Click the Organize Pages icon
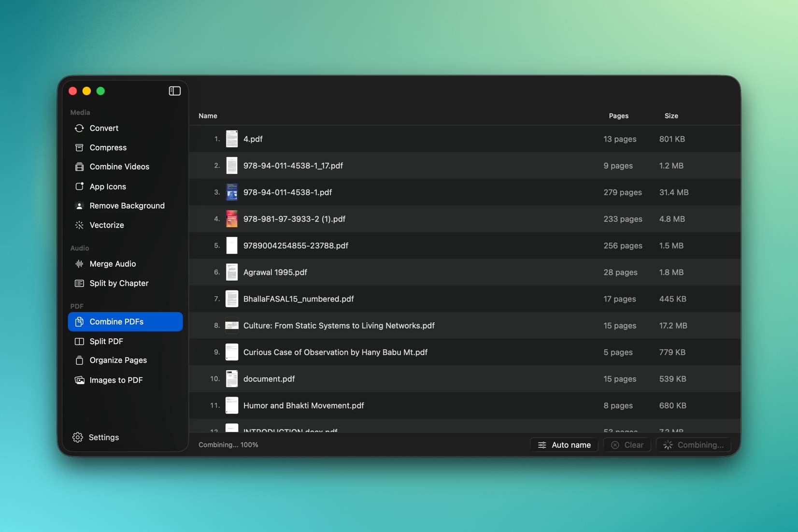This screenshot has width=798, height=532. 79,360
